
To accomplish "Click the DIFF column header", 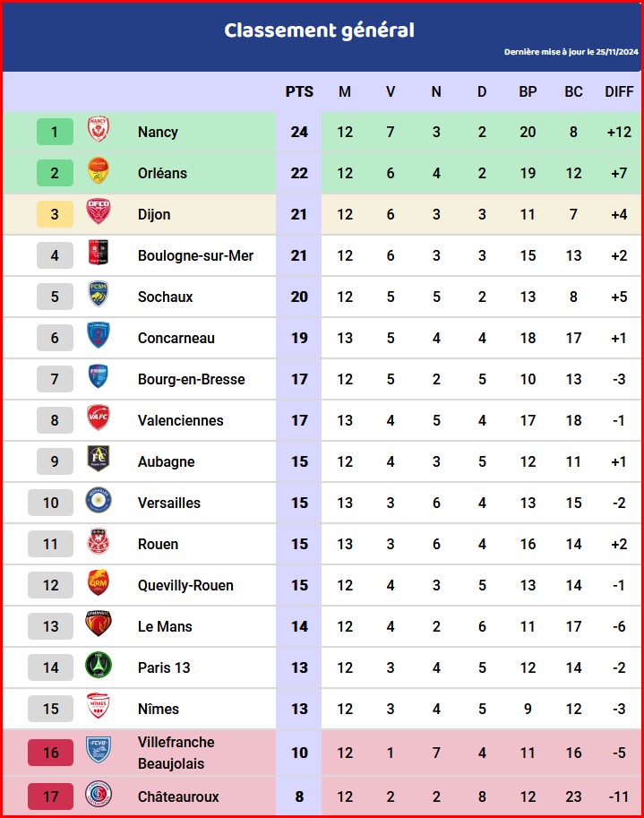I will pyautogui.click(x=619, y=91).
